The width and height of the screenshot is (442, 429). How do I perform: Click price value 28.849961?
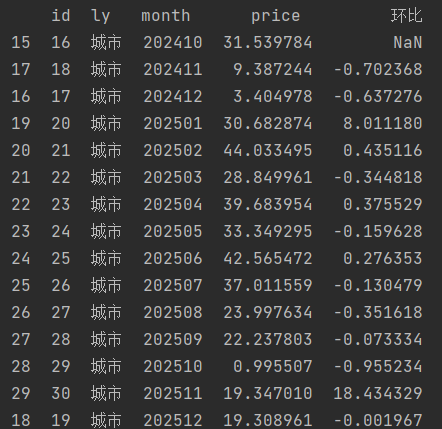(268, 178)
